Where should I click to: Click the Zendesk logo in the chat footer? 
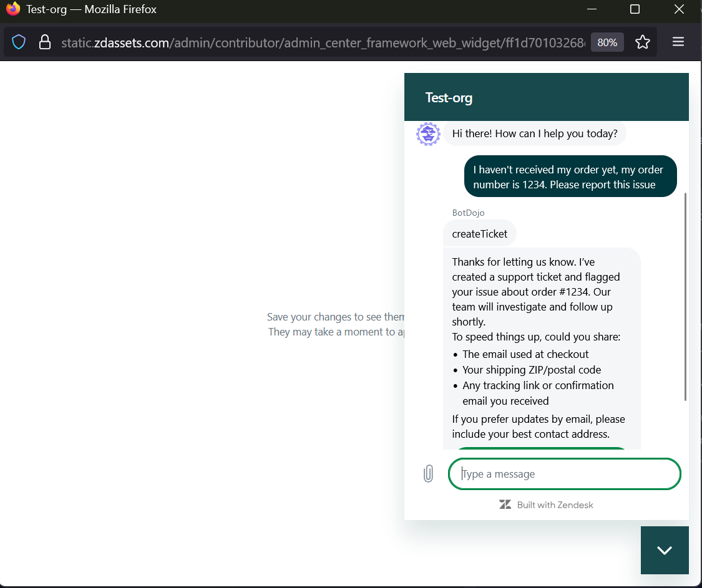coord(505,504)
